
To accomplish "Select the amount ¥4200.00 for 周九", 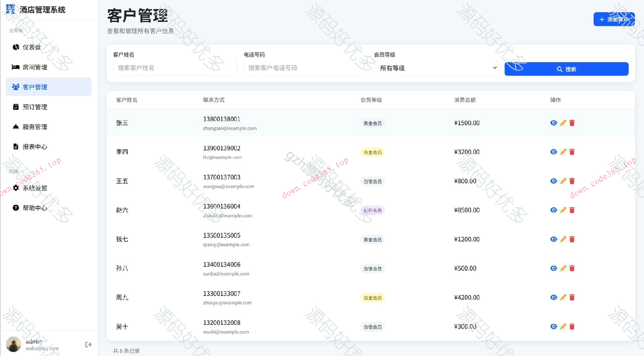I will pos(467,297).
